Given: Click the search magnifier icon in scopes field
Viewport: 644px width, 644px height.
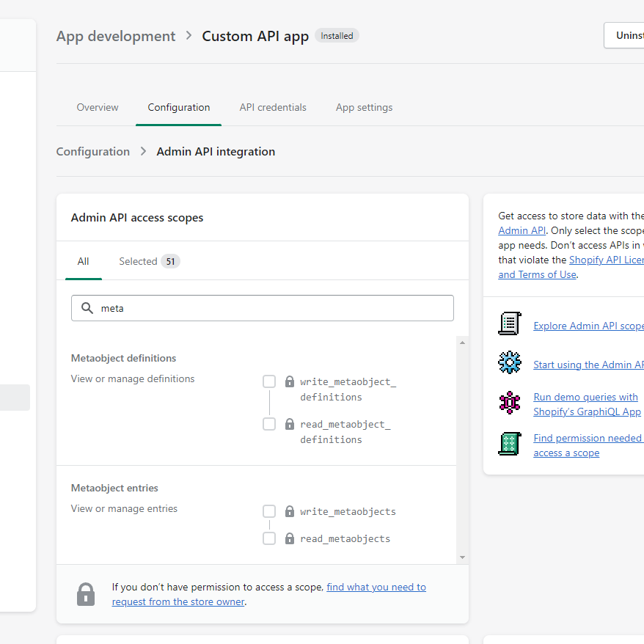Looking at the screenshot, I should tap(87, 308).
